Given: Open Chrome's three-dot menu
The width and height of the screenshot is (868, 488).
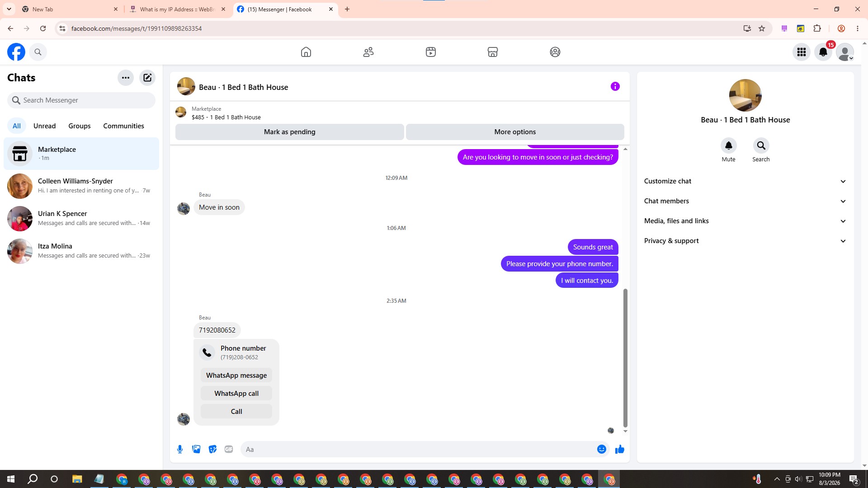Looking at the screenshot, I should 858,28.
